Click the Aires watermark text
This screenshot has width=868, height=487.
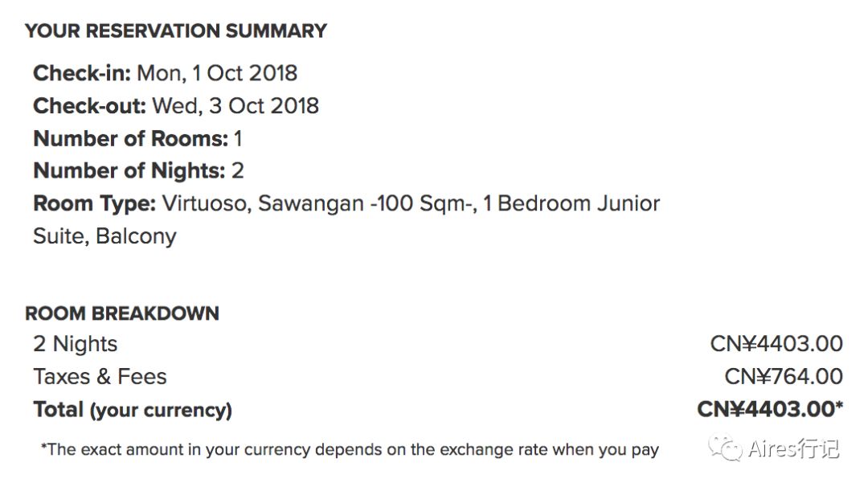[794, 448]
